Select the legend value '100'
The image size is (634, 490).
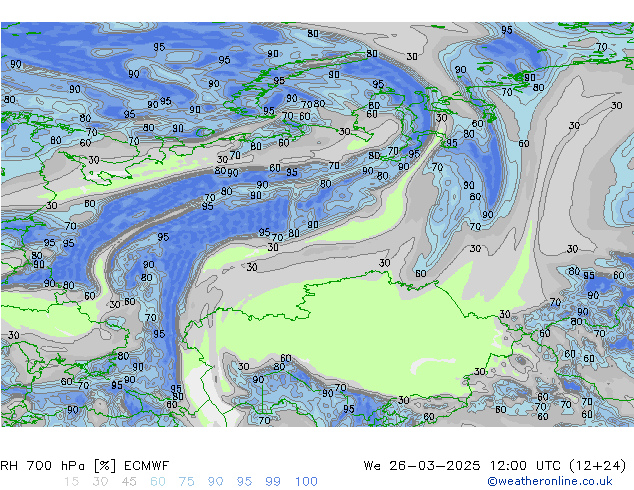(306, 482)
